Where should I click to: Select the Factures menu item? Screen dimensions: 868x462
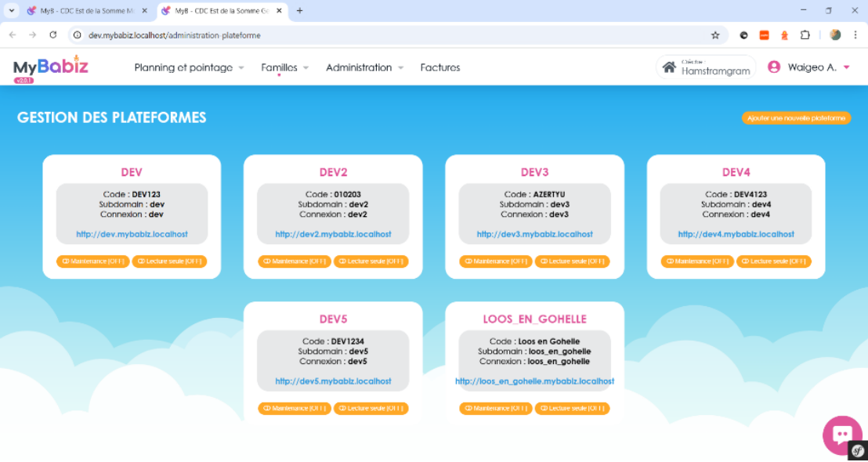[x=440, y=67]
